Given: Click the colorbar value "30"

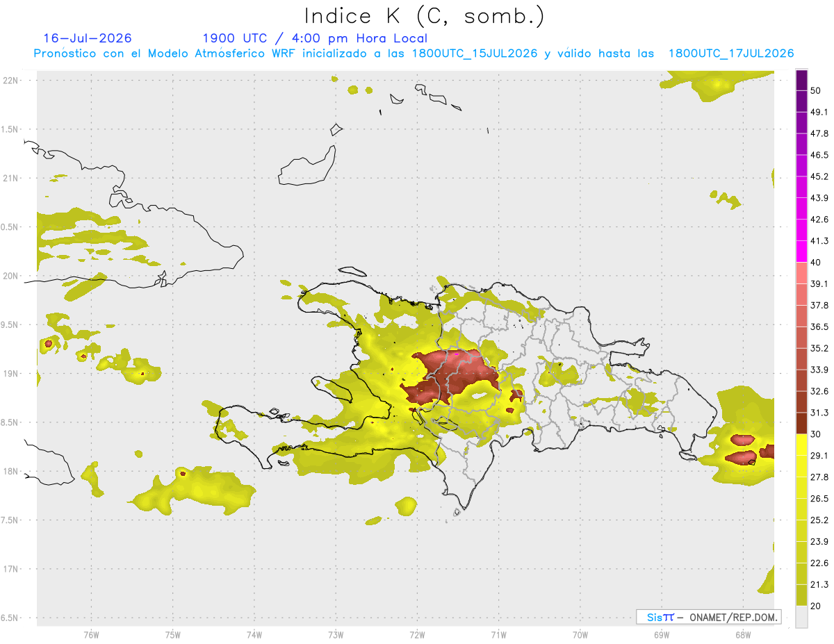Looking at the screenshot, I should [815, 434].
